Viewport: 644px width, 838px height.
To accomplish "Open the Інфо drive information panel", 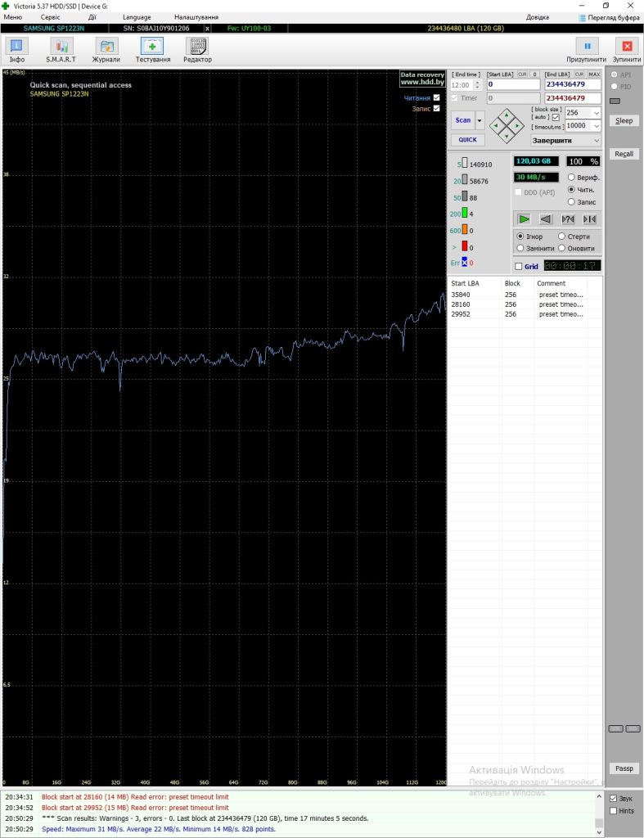I will 16,50.
